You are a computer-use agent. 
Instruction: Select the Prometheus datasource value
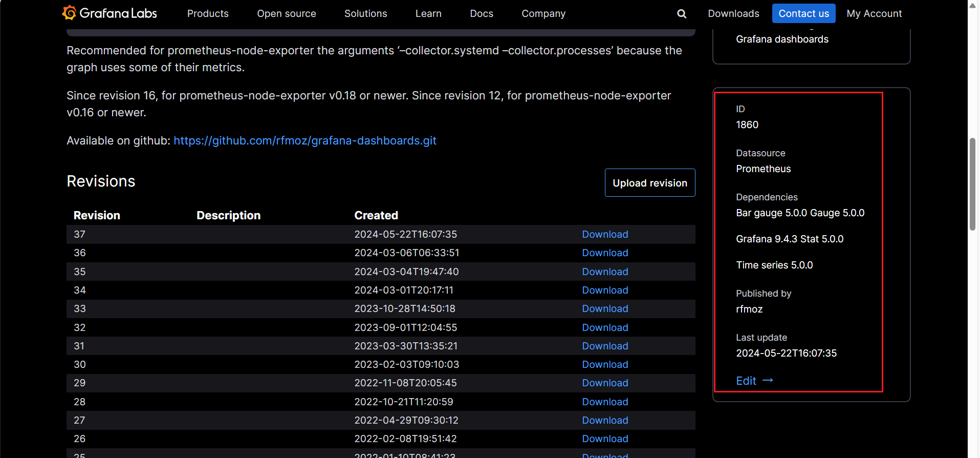763,169
